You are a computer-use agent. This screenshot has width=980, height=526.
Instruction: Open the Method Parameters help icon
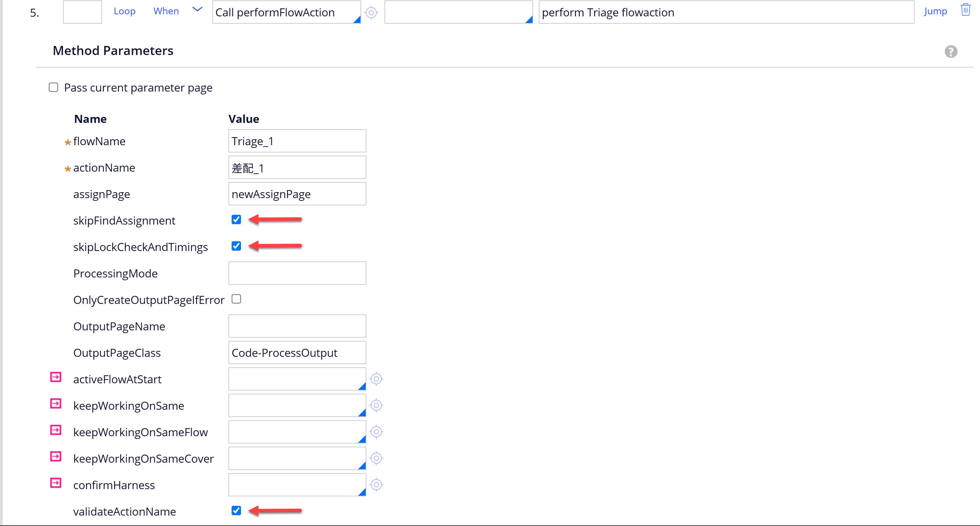[951, 51]
